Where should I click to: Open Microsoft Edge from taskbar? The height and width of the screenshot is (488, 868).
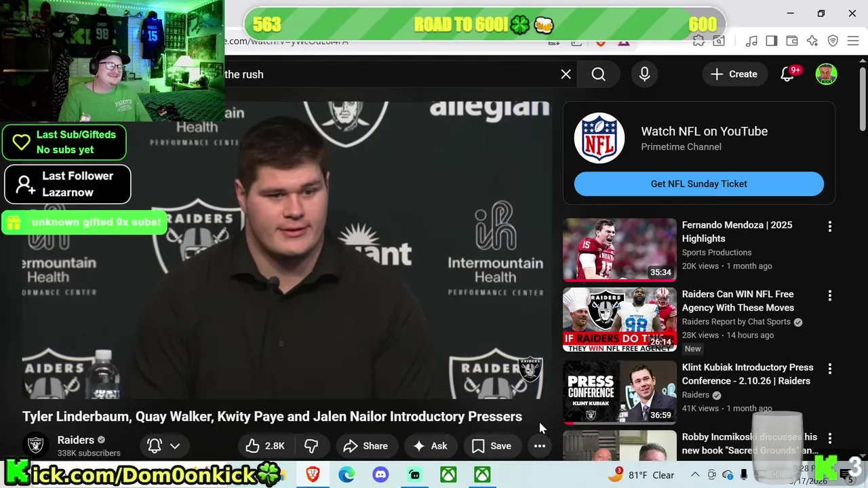coord(347,474)
